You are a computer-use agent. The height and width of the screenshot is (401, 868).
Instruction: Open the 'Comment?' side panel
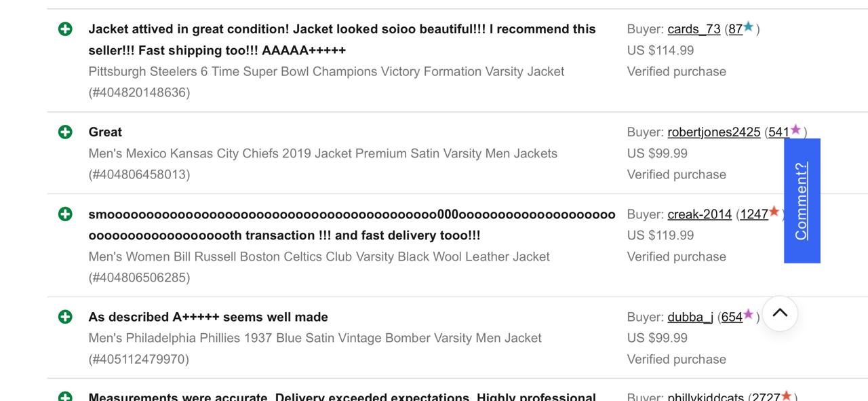pos(802,200)
